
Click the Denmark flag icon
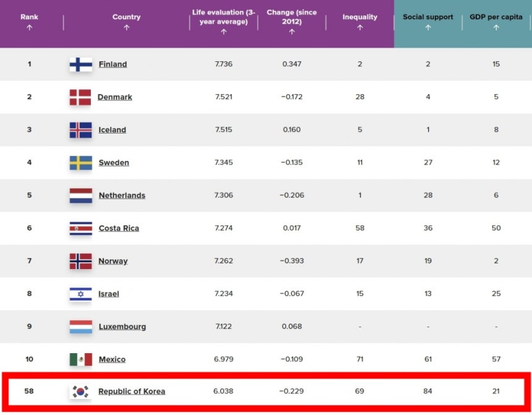coord(80,97)
